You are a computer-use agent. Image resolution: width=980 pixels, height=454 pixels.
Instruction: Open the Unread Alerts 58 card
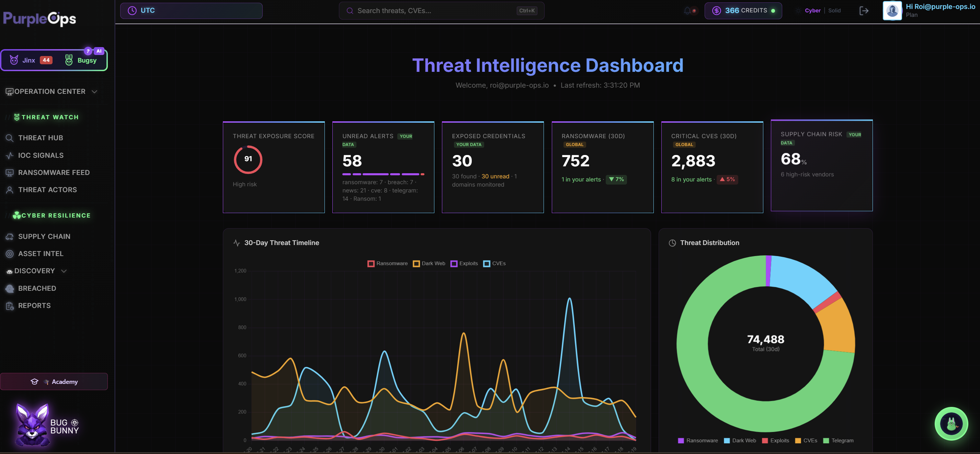[383, 167]
